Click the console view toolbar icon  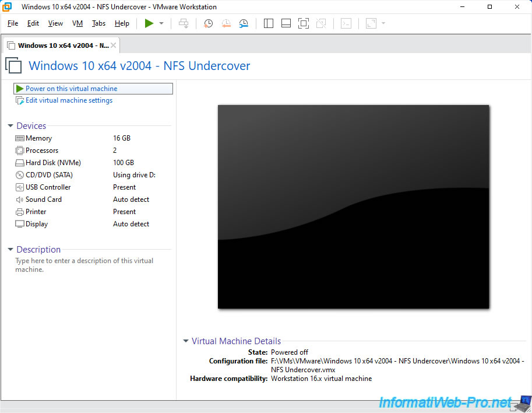pyautogui.click(x=346, y=23)
